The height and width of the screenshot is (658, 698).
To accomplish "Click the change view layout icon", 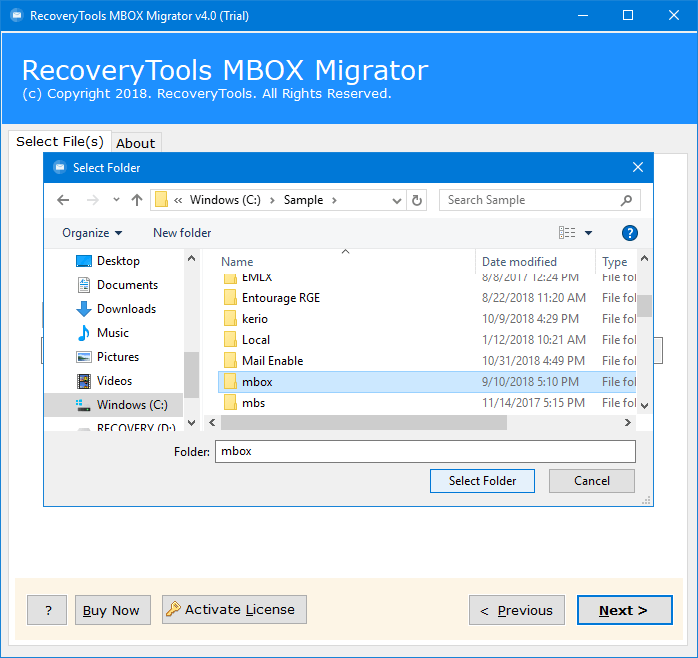I will tap(567, 233).
